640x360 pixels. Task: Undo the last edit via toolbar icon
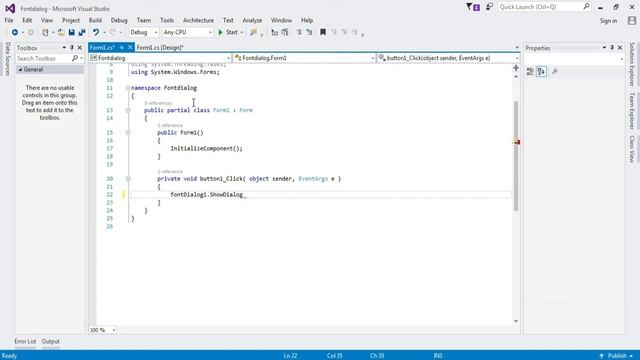click(x=96, y=32)
